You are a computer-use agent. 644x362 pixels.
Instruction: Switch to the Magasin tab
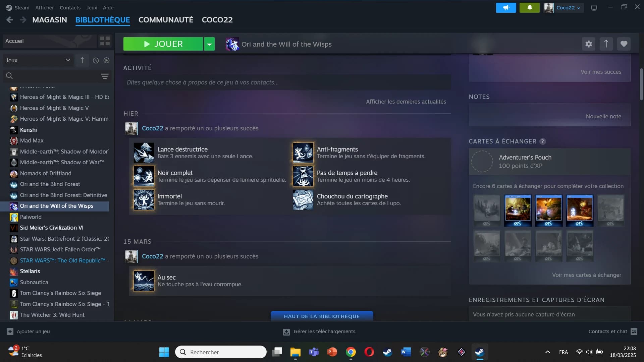[50, 20]
